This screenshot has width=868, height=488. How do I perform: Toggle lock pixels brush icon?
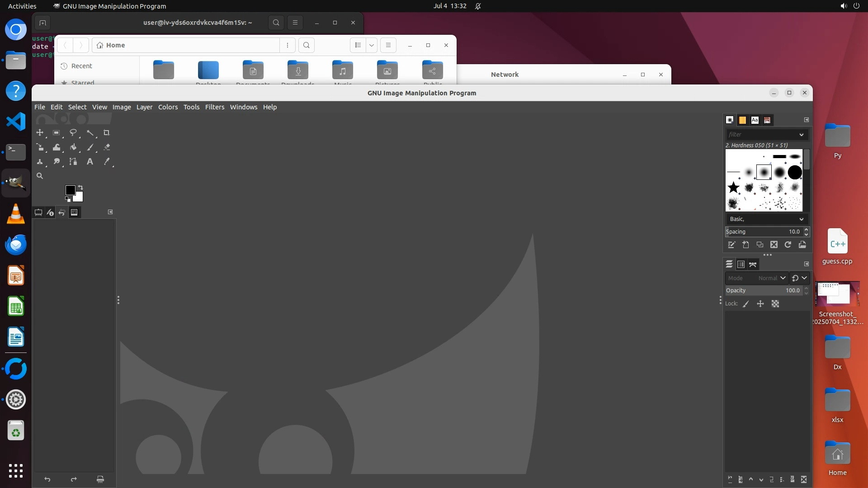746,304
